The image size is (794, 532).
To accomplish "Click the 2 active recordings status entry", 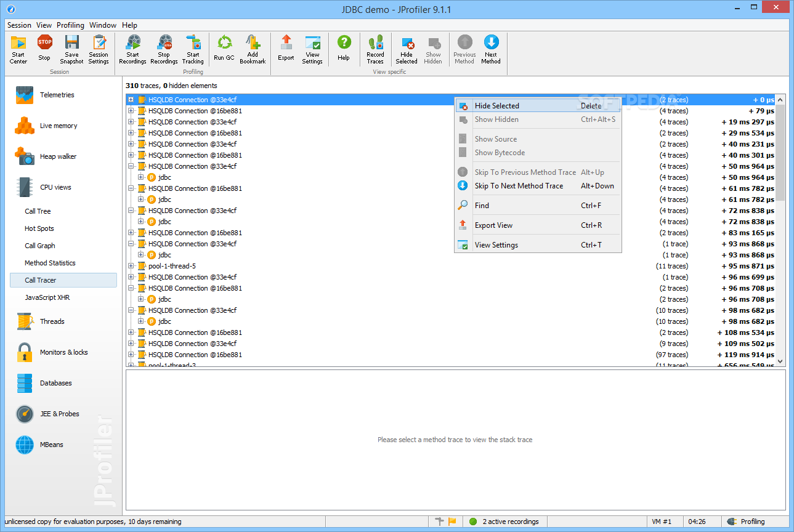I will coord(504,522).
